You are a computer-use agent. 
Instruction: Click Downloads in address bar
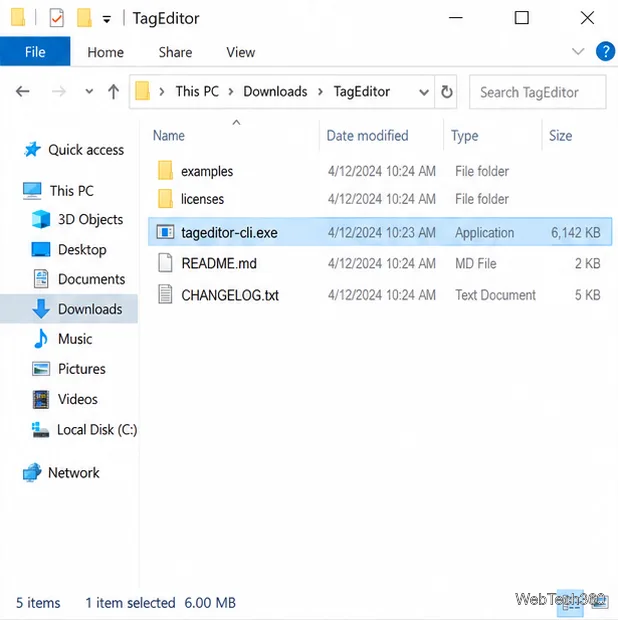pos(275,91)
